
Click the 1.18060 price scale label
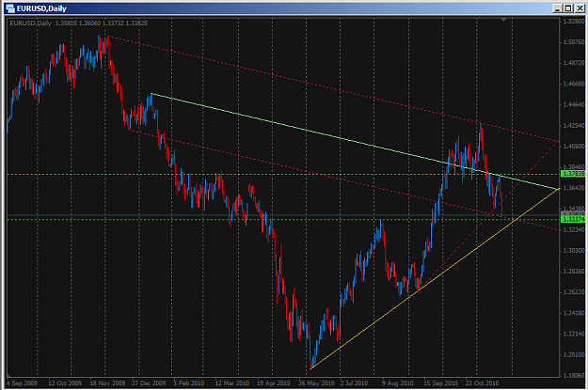click(x=574, y=375)
